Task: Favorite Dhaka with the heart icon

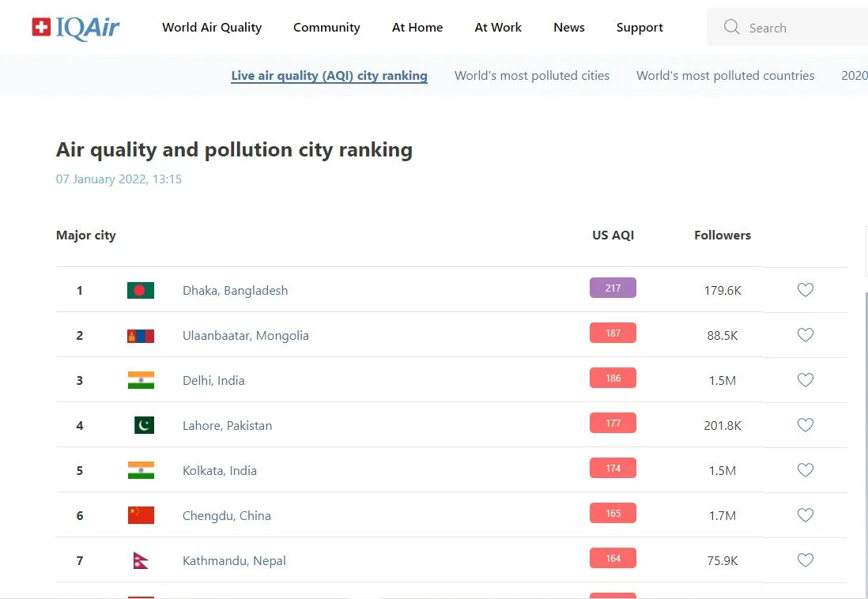Action: click(806, 289)
